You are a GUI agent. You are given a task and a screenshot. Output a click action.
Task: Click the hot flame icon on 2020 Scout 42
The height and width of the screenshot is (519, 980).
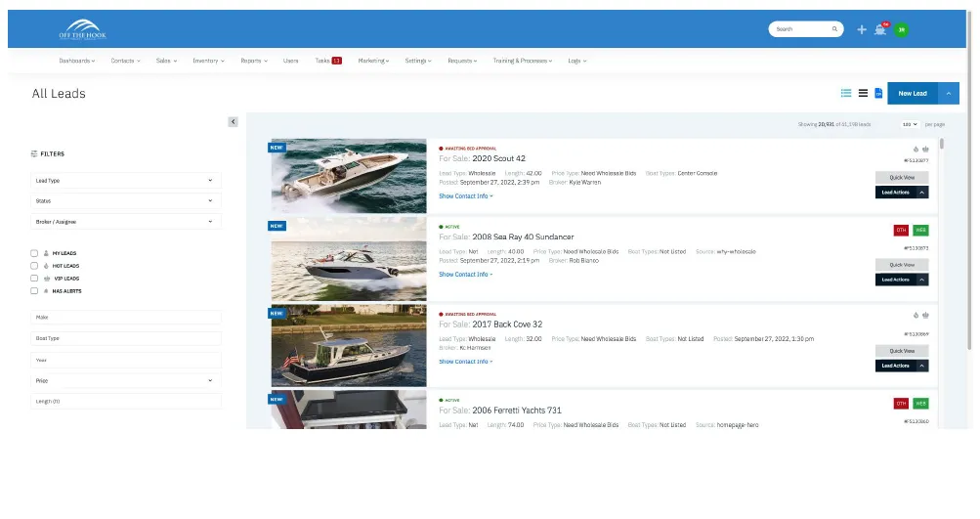point(916,150)
